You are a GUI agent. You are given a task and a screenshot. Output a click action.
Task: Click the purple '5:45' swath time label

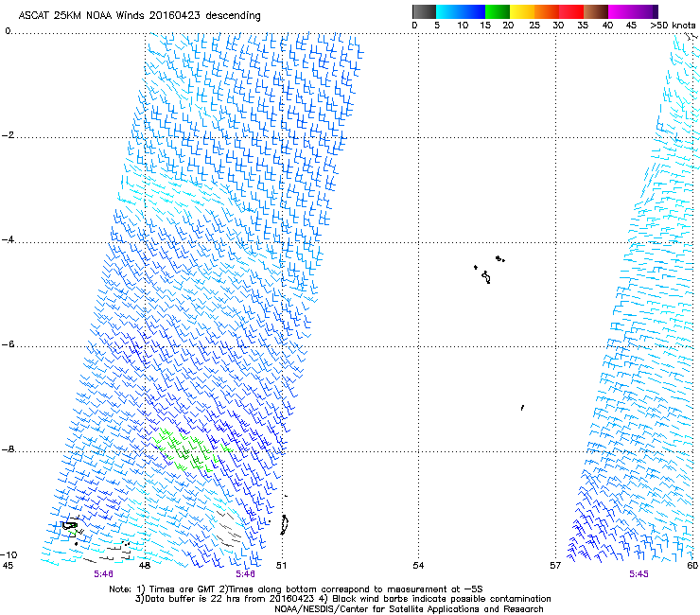639,574
